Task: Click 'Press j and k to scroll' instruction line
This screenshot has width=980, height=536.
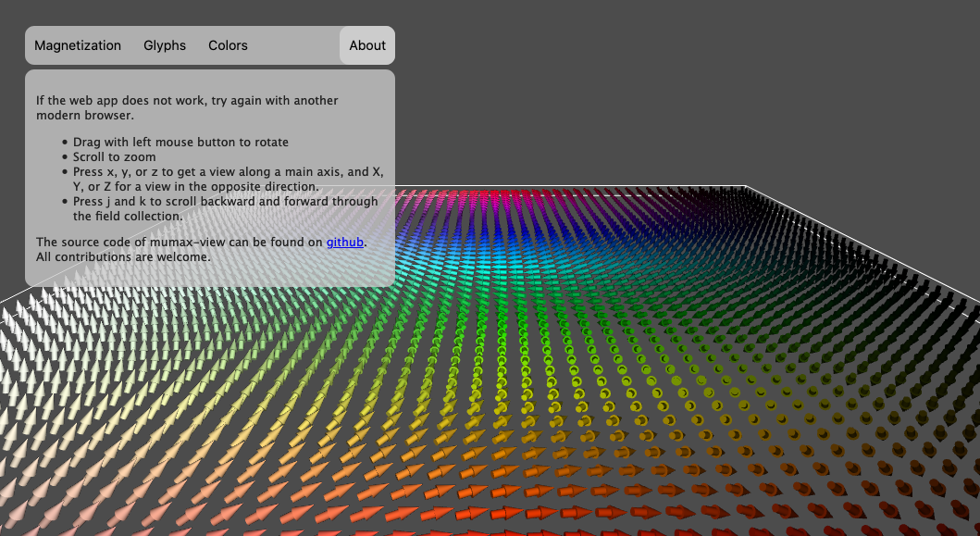Action: coord(226,209)
